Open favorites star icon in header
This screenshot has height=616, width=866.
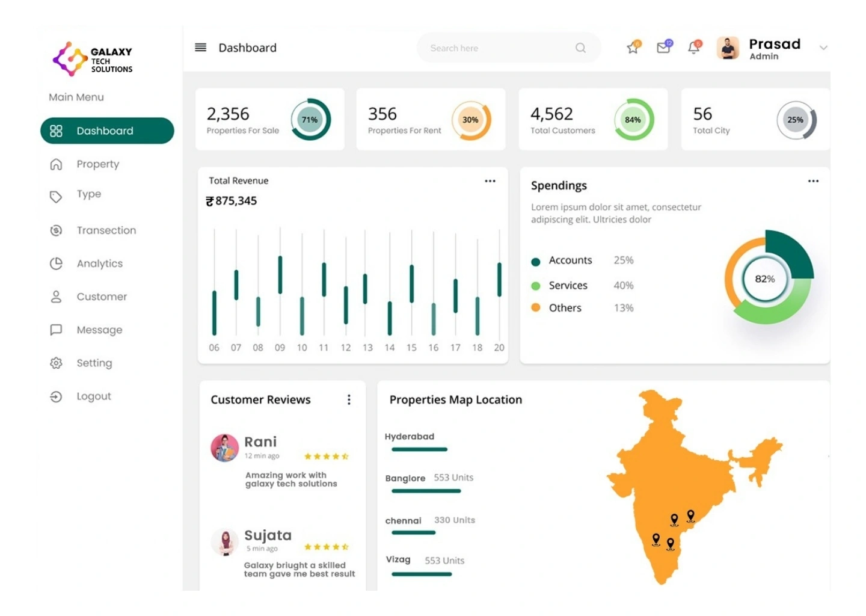click(633, 48)
